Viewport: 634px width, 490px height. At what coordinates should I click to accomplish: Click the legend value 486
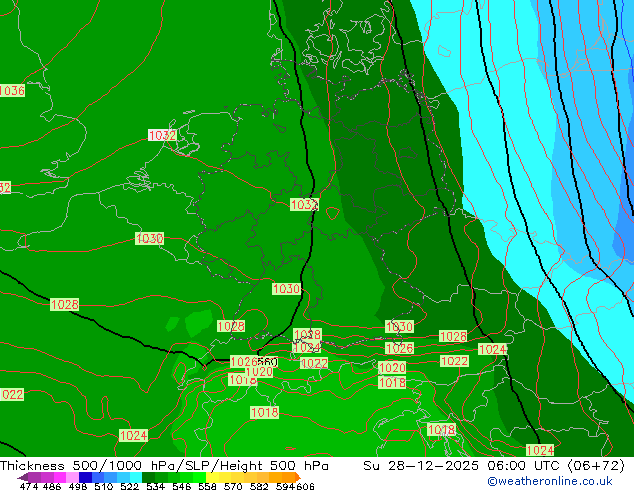pyautogui.click(x=52, y=486)
